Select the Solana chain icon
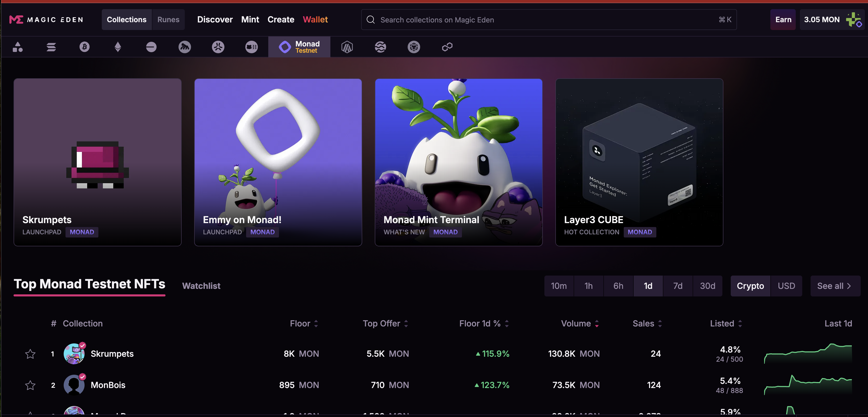This screenshot has height=417, width=868. click(x=51, y=47)
